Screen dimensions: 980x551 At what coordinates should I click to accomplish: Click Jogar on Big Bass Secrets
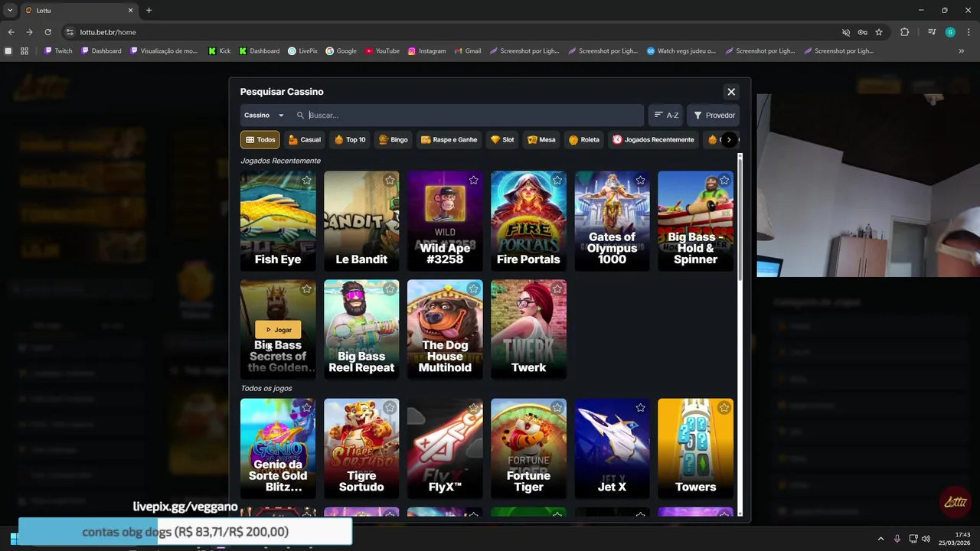[x=278, y=330]
